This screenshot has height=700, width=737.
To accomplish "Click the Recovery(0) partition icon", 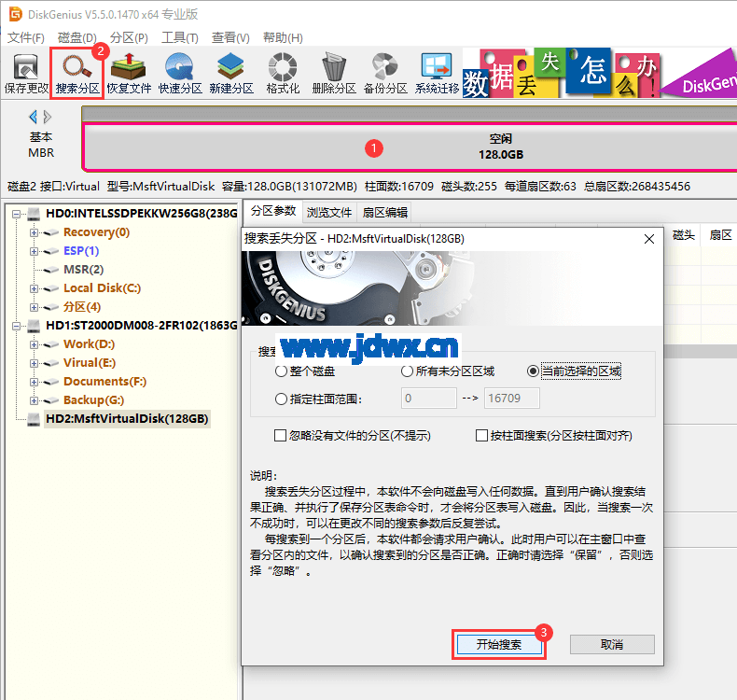I will (50, 232).
